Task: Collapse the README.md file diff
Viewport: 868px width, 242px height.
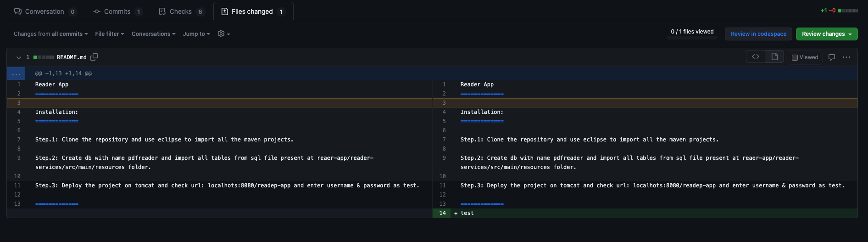Action: [19, 57]
